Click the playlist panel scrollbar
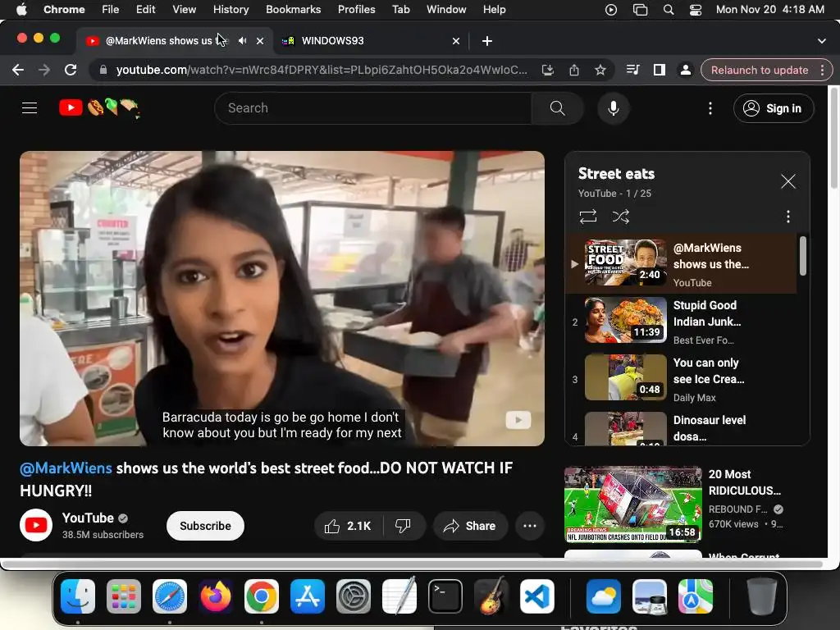The width and height of the screenshot is (840, 630). coord(802,256)
